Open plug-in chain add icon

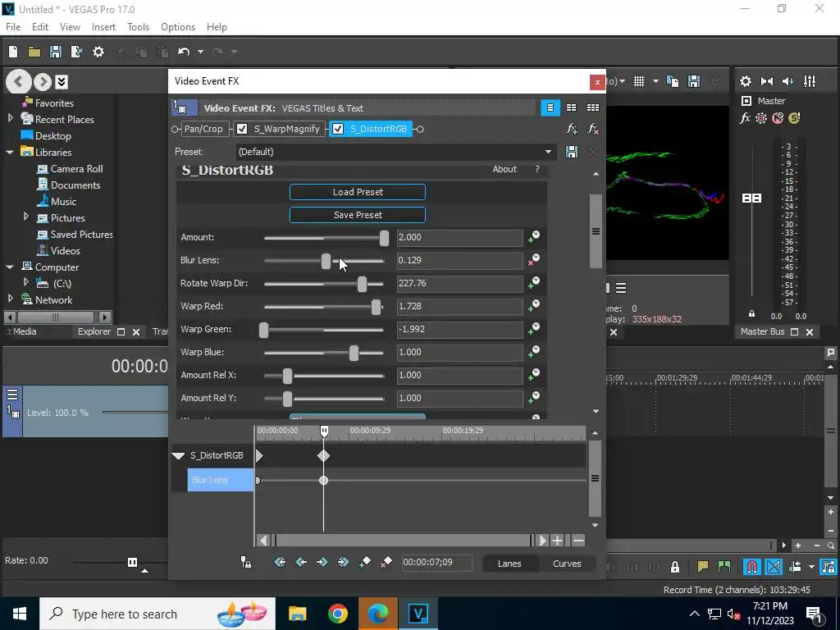572,129
